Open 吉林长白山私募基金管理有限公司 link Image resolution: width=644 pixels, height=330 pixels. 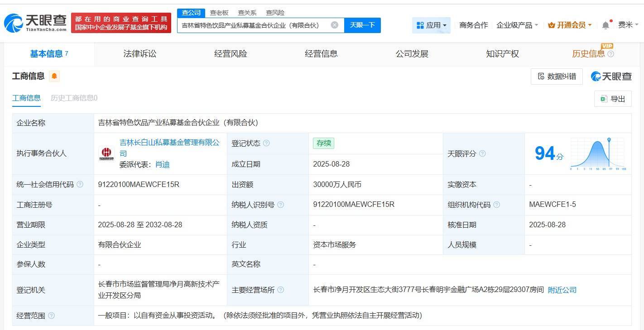pyautogui.click(x=169, y=148)
